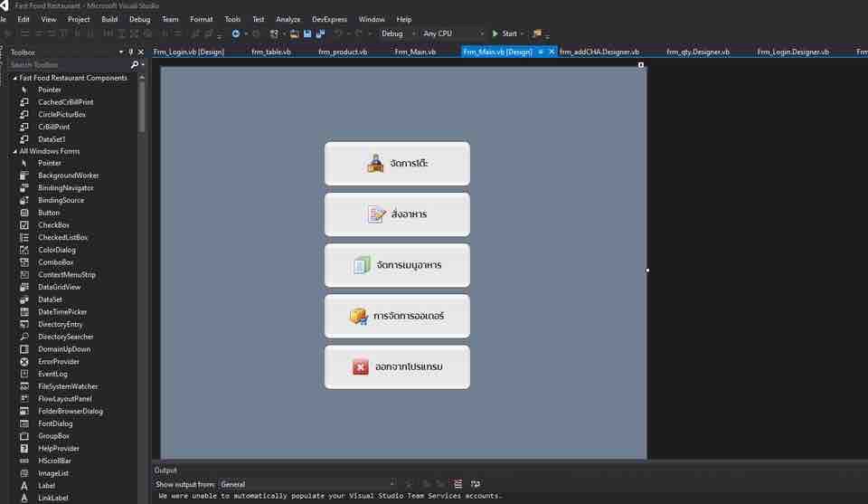This screenshot has height=504, width=868.
Task: Open the Debug configuration dropdown
Action: pos(398,33)
